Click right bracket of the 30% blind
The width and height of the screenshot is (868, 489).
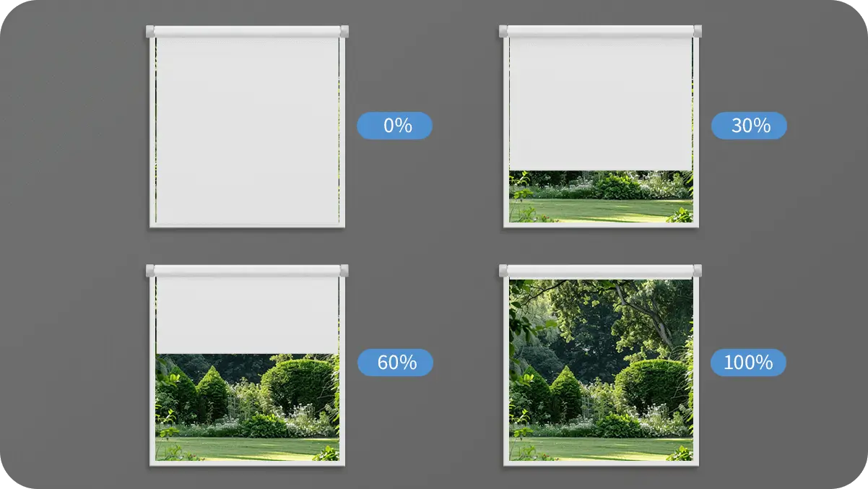[x=698, y=31]
